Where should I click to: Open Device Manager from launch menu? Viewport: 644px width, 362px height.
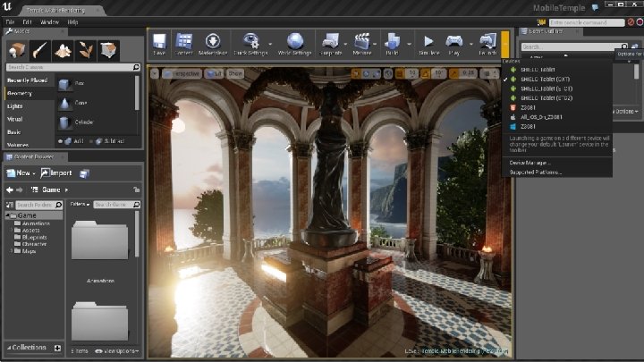(530, 163)
